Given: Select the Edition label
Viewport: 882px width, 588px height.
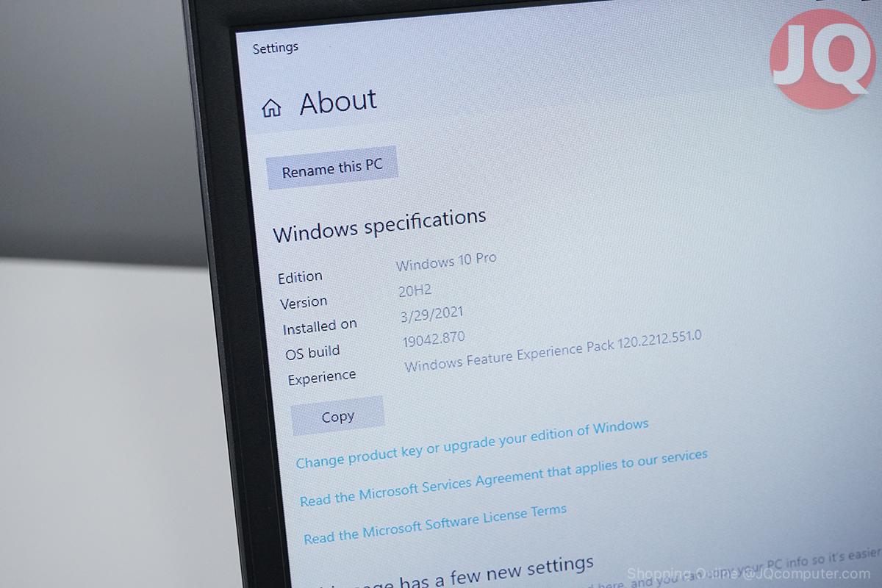Looking at the screenshot, I should [300, 277].
